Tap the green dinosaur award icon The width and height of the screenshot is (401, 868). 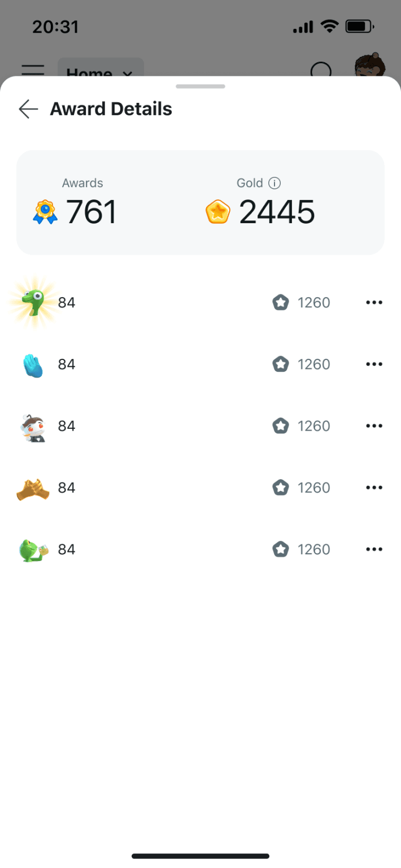pos(33,303)
